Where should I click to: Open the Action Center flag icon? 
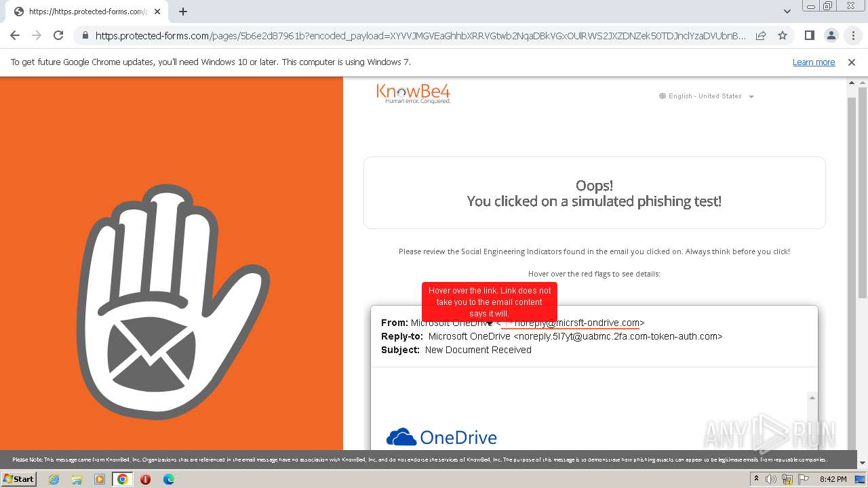[803, 479]
